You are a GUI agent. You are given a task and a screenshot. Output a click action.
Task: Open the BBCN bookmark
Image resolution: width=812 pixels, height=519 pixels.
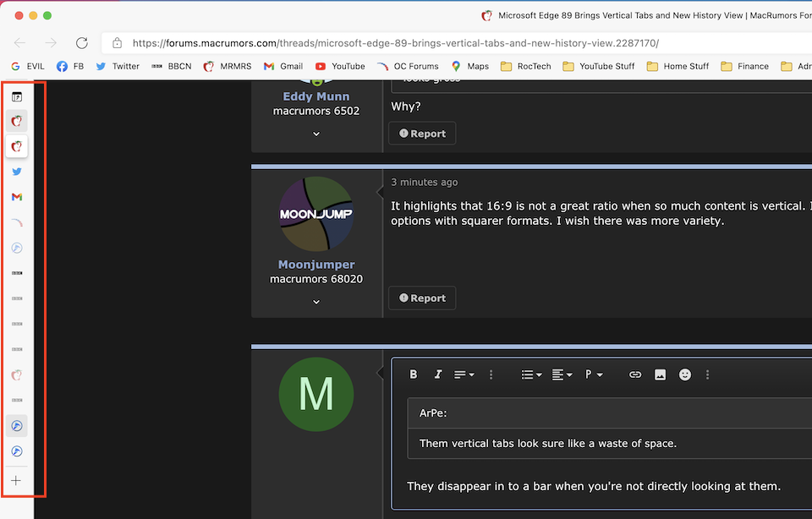[172, 66]
